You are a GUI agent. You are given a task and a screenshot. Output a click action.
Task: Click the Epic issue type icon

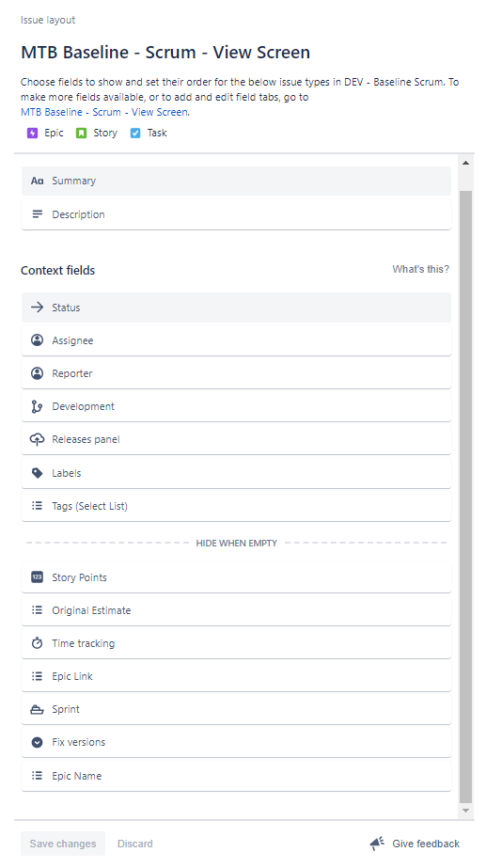[32, 133]
